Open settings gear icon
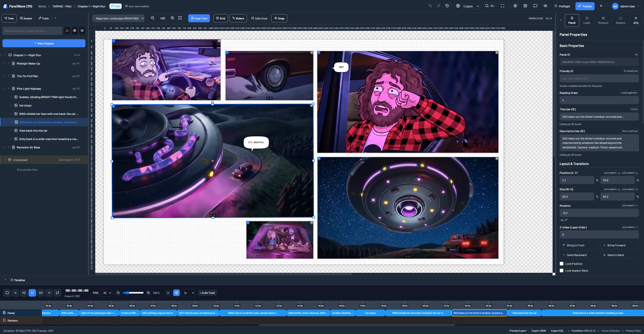The image size is (644, 334). [515, 6]
